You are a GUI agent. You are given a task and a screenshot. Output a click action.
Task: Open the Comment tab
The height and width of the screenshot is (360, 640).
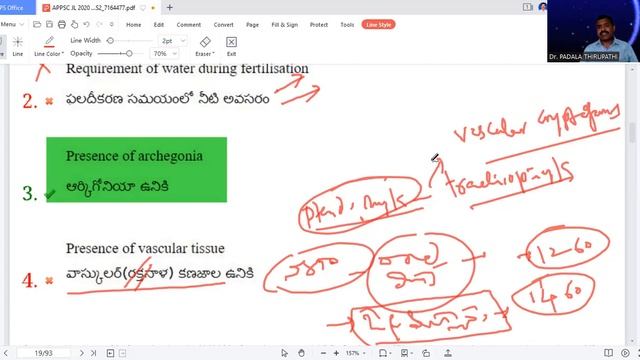189,25
